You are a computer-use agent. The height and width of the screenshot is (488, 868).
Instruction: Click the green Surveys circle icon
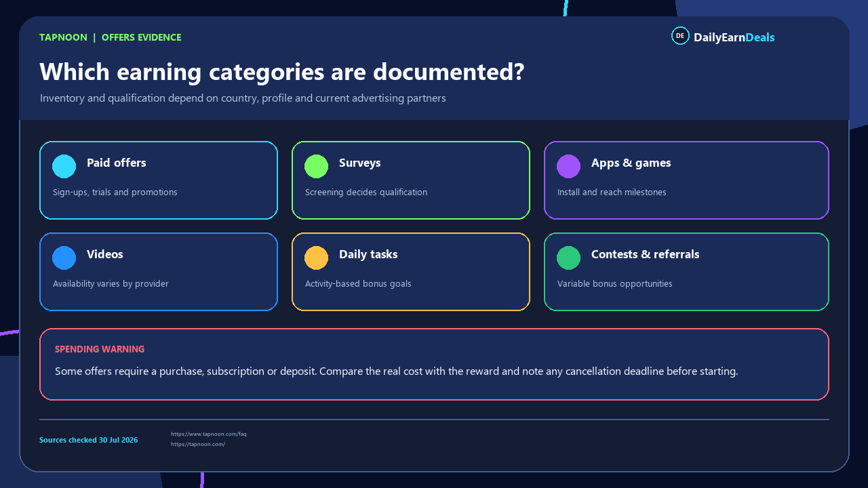(317, 166)
